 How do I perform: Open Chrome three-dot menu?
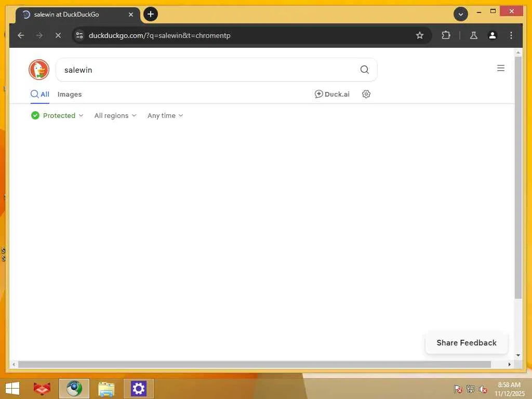(x=511, y=35)
